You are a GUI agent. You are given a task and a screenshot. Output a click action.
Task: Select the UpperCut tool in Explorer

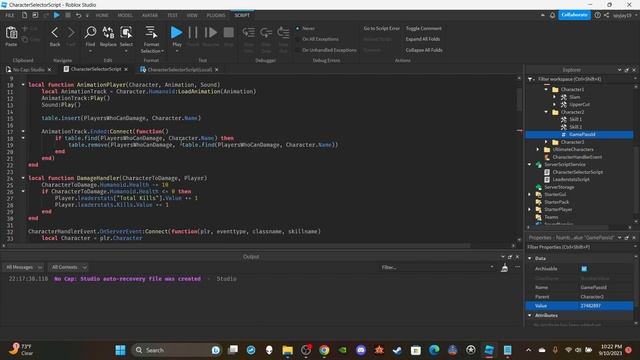579,104
